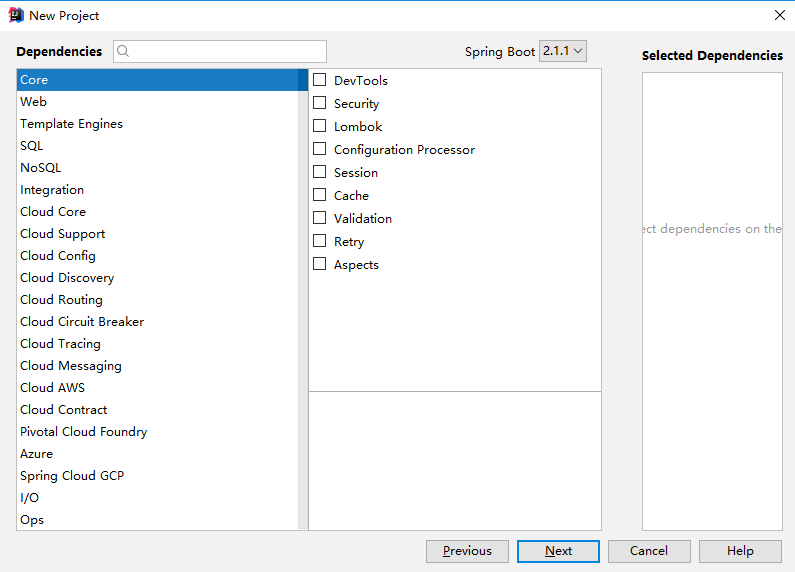Screen dimensions: 795x572
Task: Open the Spring Boot version dropdown
Action: click(563, 51)
